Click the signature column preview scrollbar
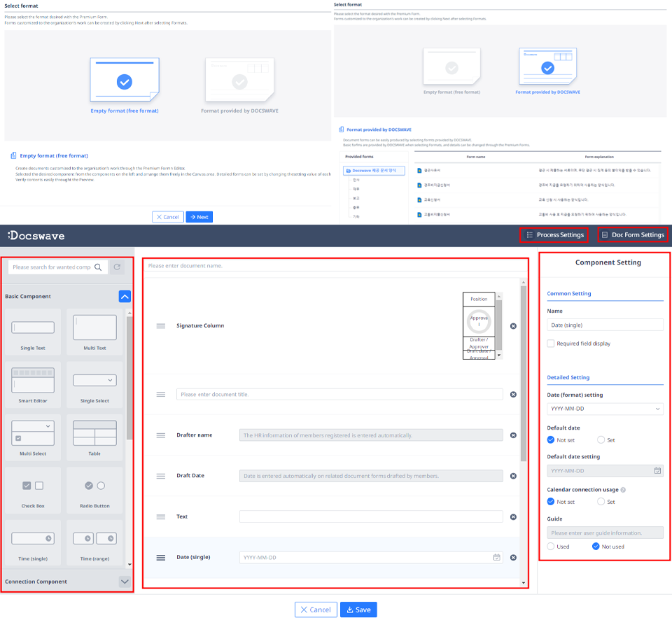 (x=499, y=325)
